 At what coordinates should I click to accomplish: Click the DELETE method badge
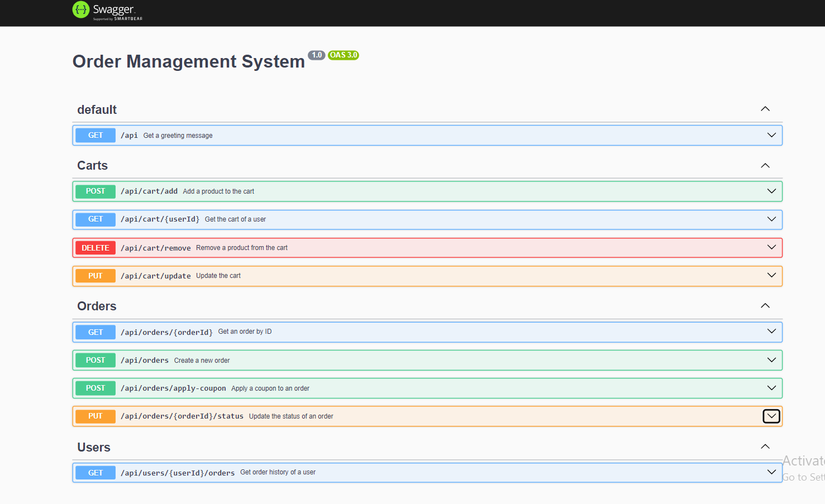pos(96,248)
